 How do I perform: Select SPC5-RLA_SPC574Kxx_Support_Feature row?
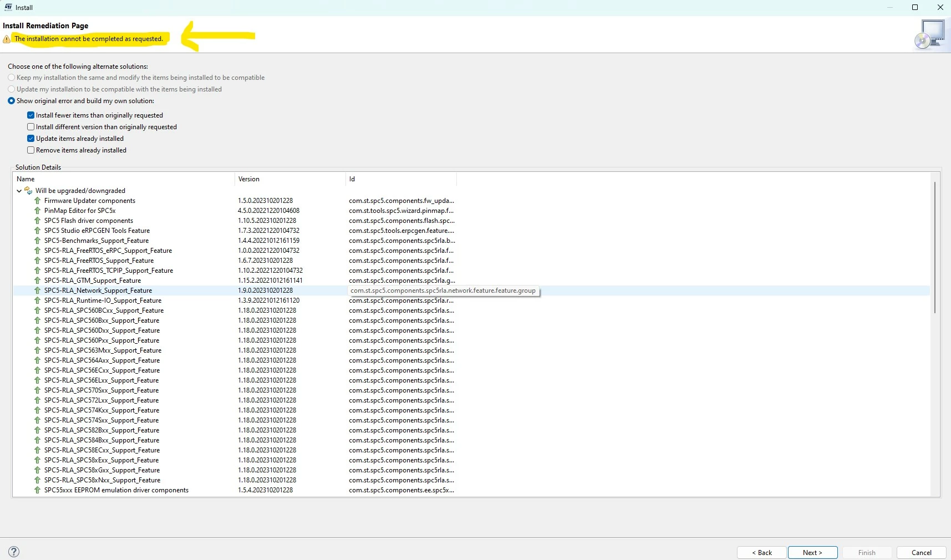(x=471, y=410)
